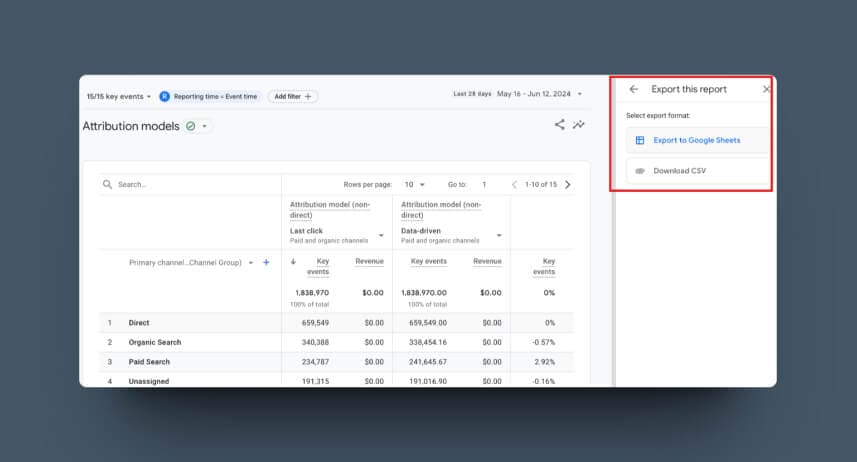Click the green check status icon beside Attribution models
The image size is (857, 462).
point(190,126)
